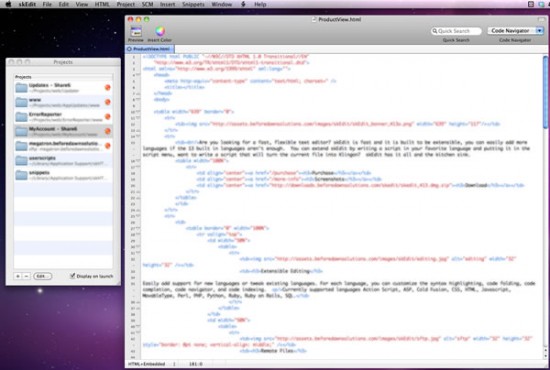Open the Preview toolbar icon
This screenshot has height=370, width=550.
[136, 32]
